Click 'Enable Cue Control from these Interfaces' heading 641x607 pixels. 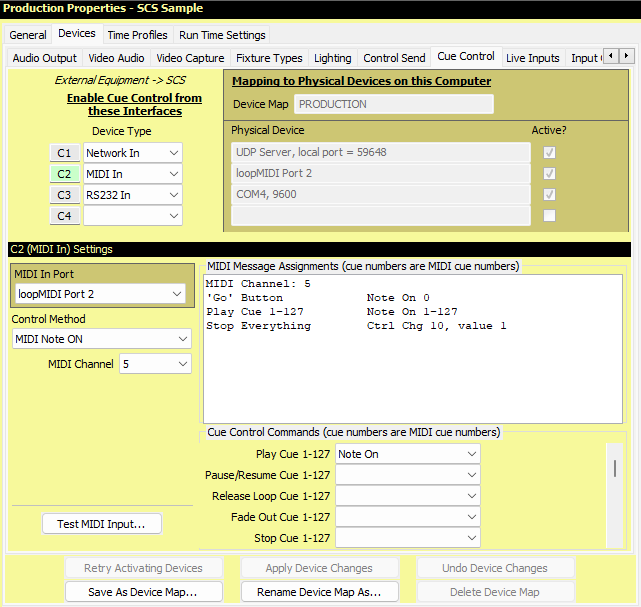pyautogui.click(x=134, y=105)
